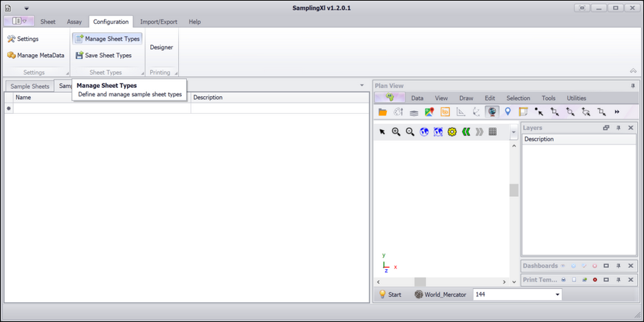Switch to the Sheet ribbon tab

coord(48,22)
